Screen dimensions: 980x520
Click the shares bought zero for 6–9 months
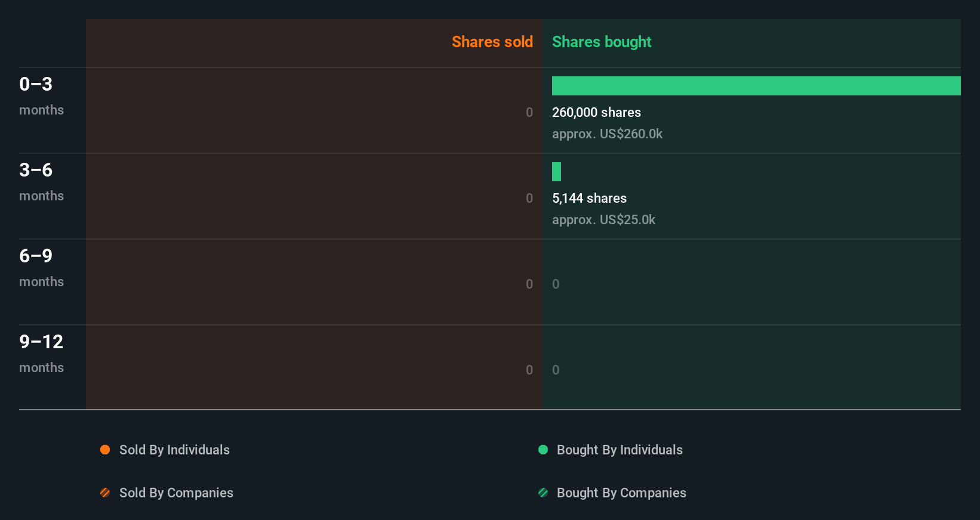(556, 284)
